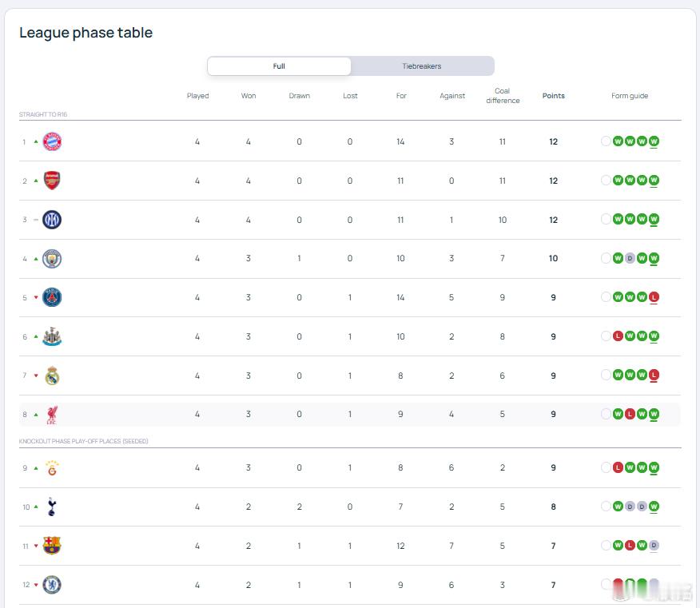The image size is (700, 608).
Task: Select the Real Madrid crest
Action: [x=52, y=376]
